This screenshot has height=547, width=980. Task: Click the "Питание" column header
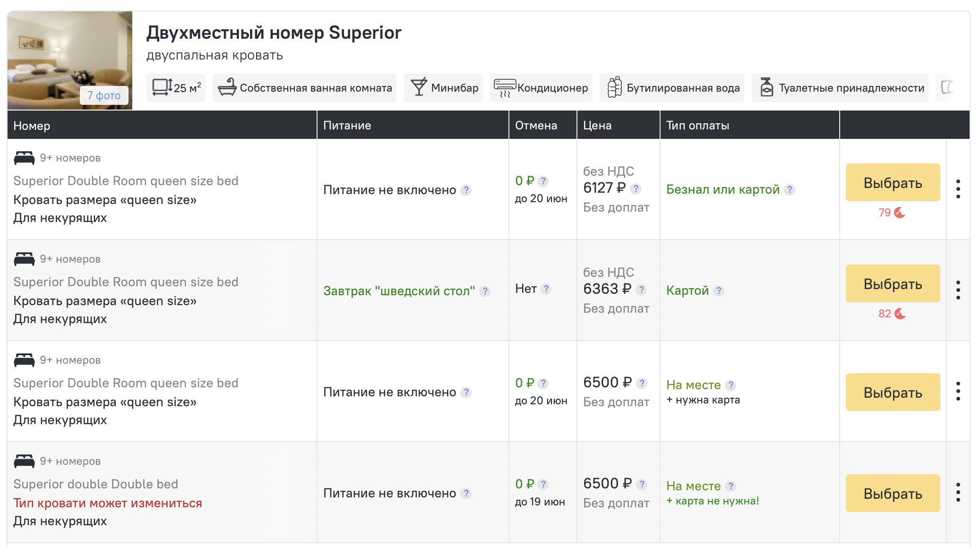pyautogui.click(x=347, y=125)
